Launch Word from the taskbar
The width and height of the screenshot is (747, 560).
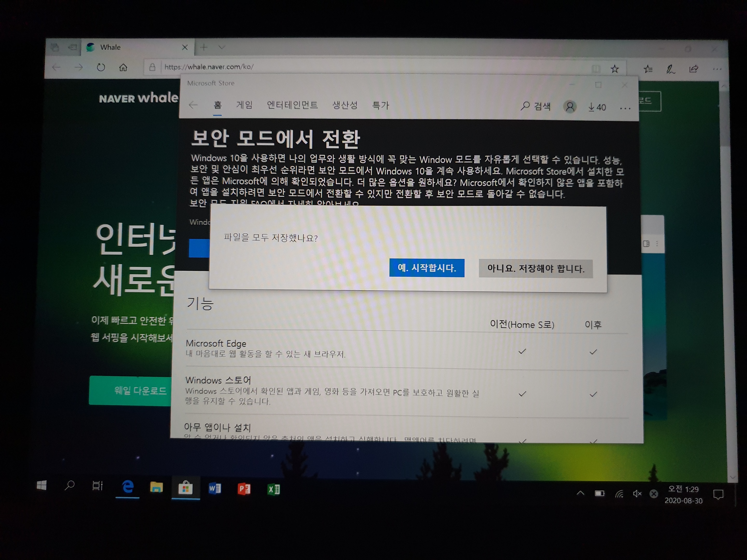215,488
